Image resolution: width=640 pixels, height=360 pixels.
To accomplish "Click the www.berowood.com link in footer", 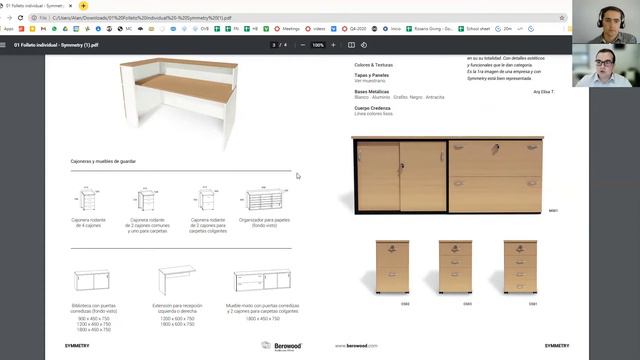I will [x=356, y=346].
